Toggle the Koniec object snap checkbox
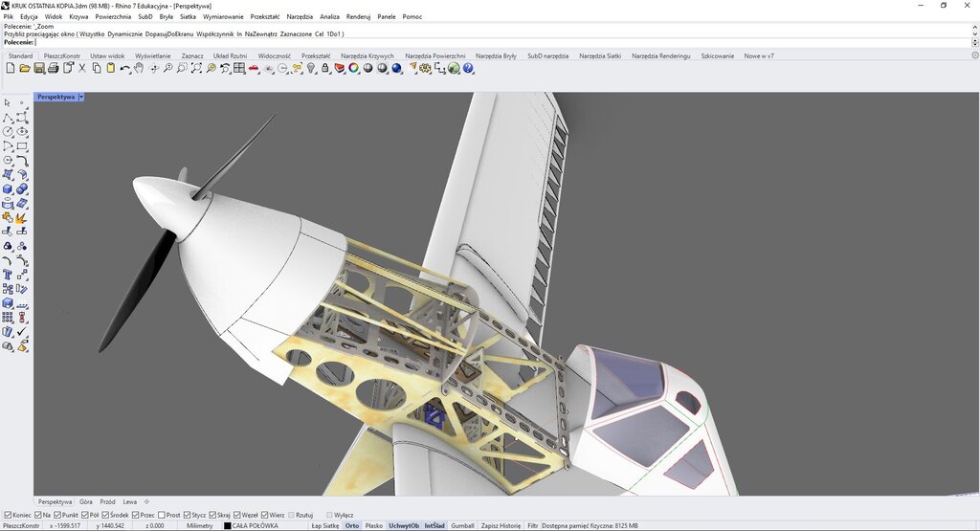This screenshot has height=531, width=980. 8,515
